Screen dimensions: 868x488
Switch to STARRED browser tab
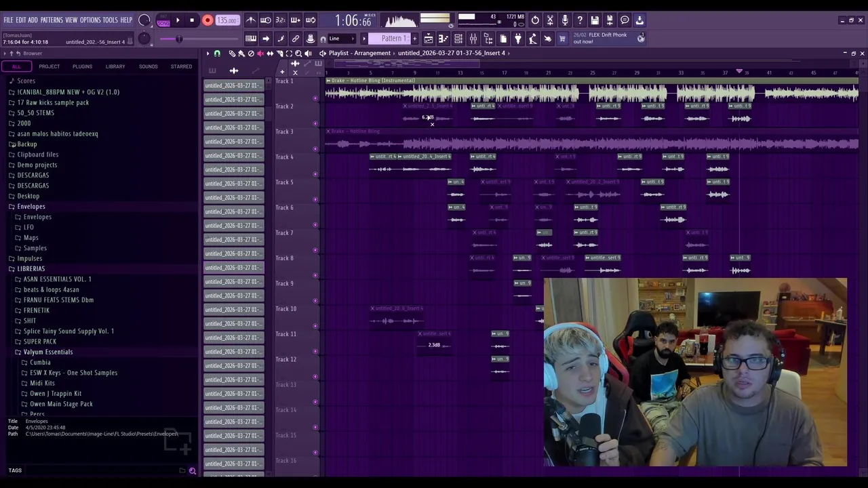pyautogui.click(x=181, y=66)
